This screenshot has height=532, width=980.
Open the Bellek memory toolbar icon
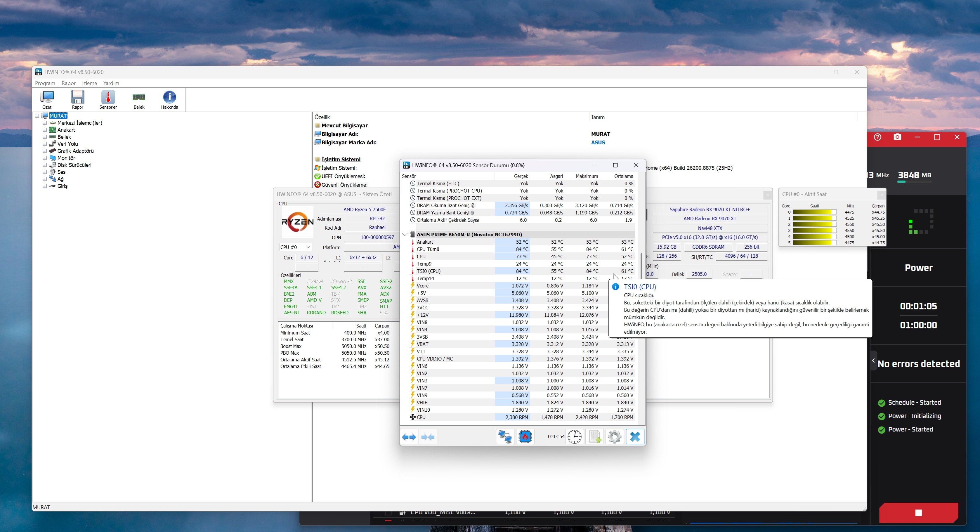pyautogui.click(x=139, y=100)
